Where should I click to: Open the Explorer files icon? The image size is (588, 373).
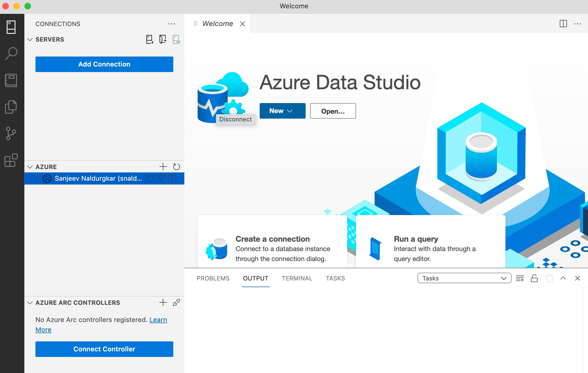click(11, 107)
